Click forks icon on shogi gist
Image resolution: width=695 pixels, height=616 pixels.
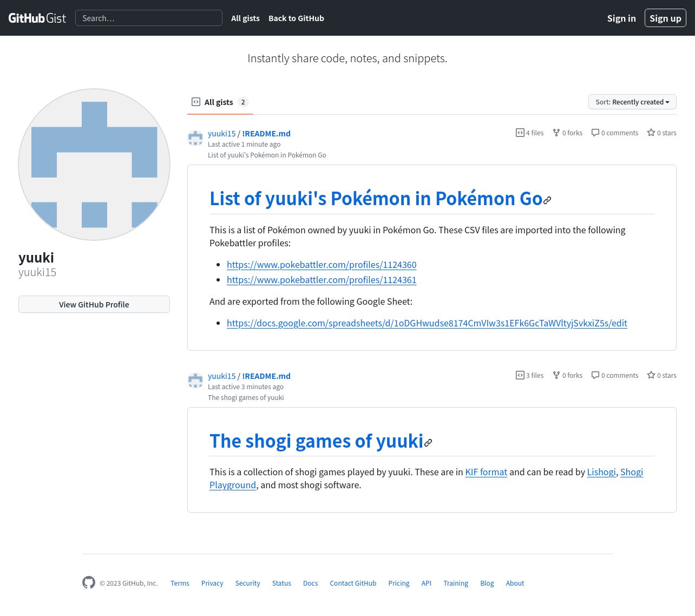click(x=556, y=375)
